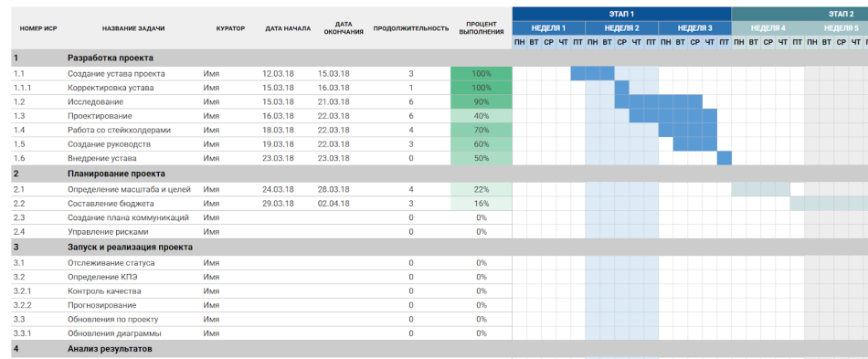The image size is (868, 359).
Task: Click end date 02.04.18 for Составление бюджета
Action: [333, 204]
